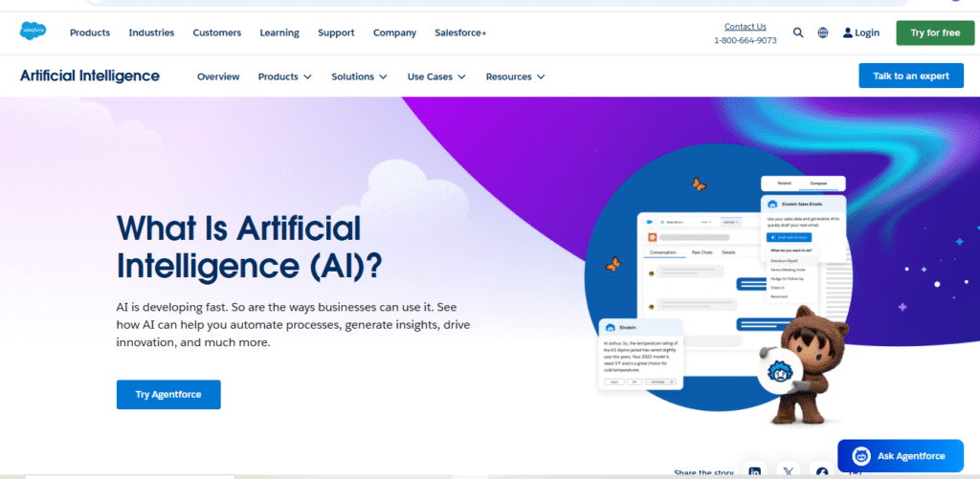
Task: Click the Agentforce robot icon in chat button
Action: click(x=861, y=456)
